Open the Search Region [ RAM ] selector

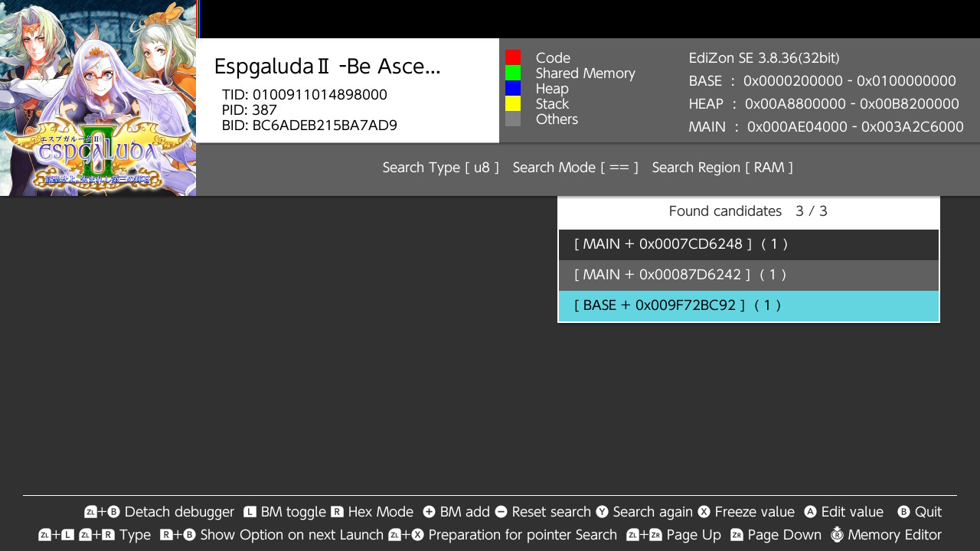click(723, 168)
